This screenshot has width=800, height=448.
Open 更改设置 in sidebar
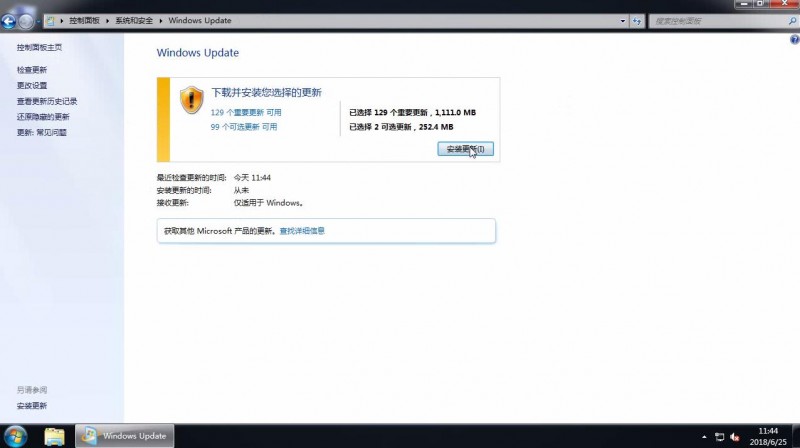pos(32,86)
